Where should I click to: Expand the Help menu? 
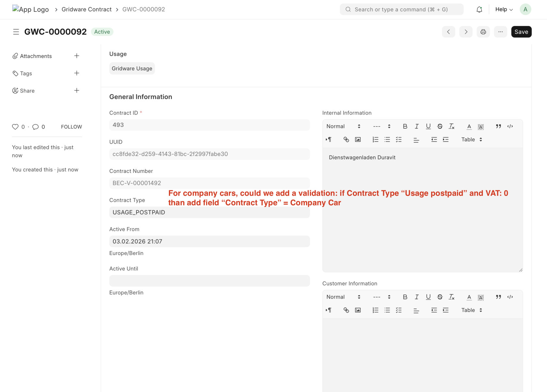504,9
